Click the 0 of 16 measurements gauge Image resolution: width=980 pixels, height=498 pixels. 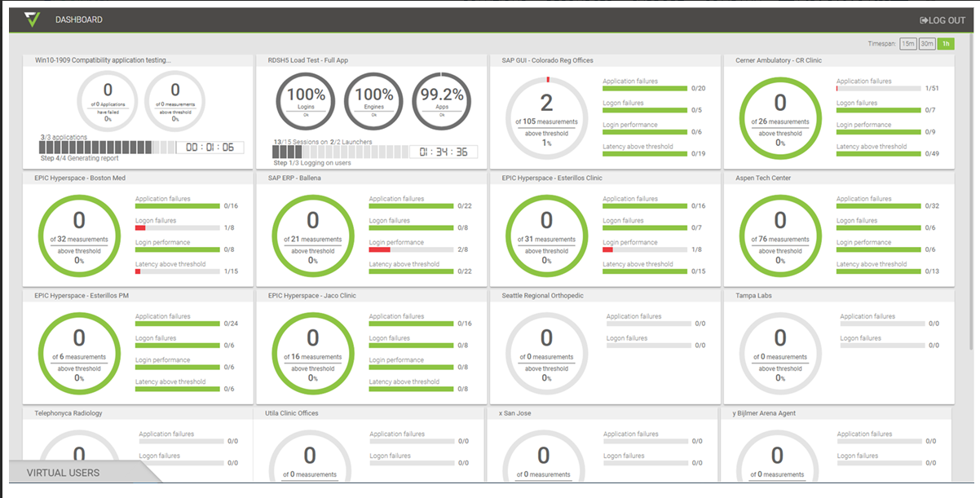point(313,352)
